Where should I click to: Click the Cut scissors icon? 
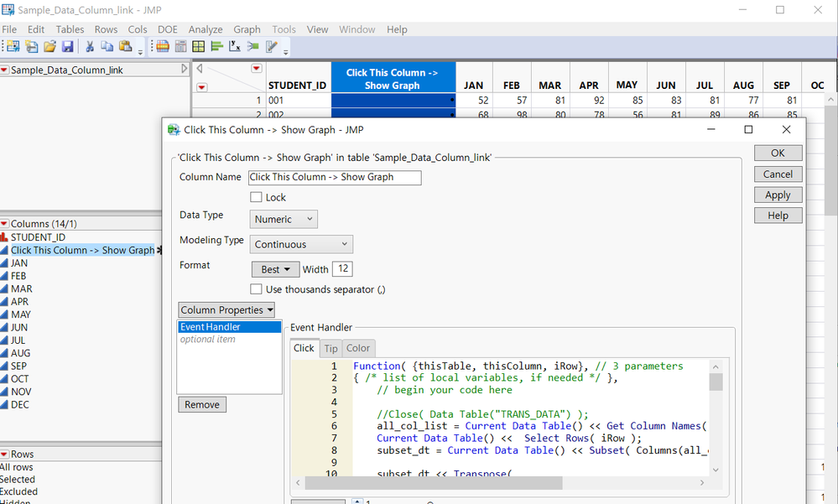coord(90,47)
